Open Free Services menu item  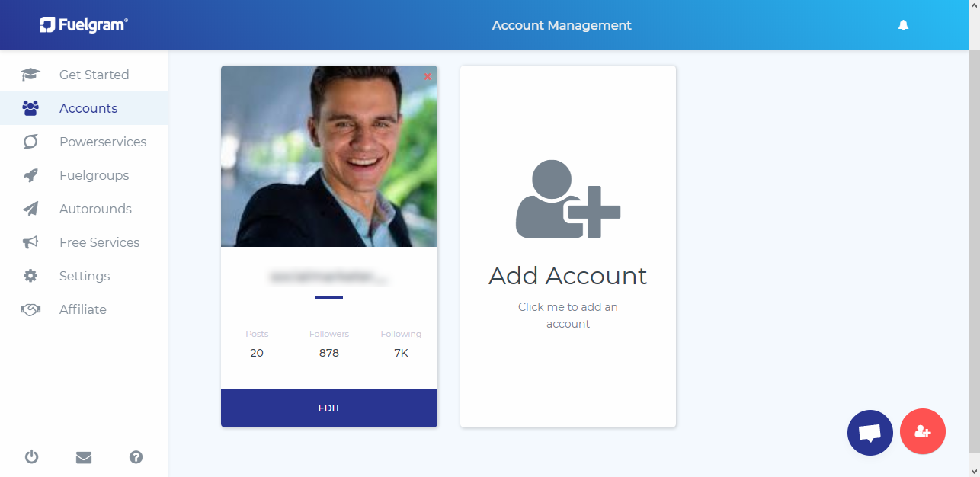point(99,242)
